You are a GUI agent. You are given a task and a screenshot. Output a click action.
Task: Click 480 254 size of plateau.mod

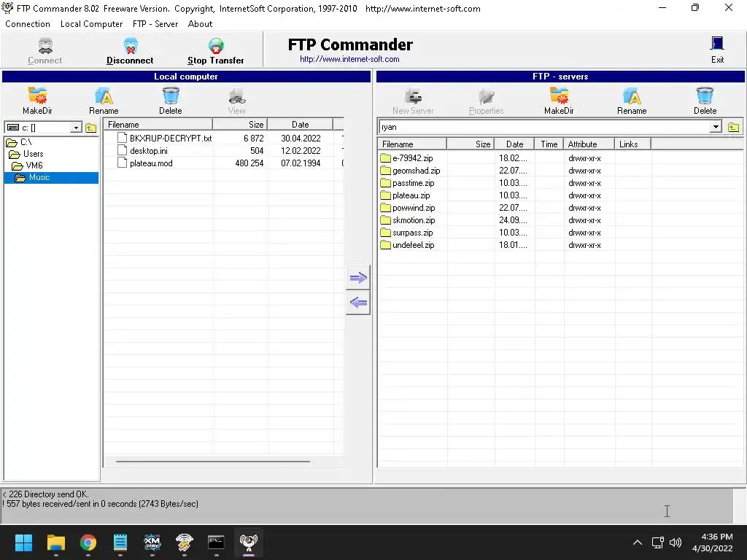click(x=249, y=163)
